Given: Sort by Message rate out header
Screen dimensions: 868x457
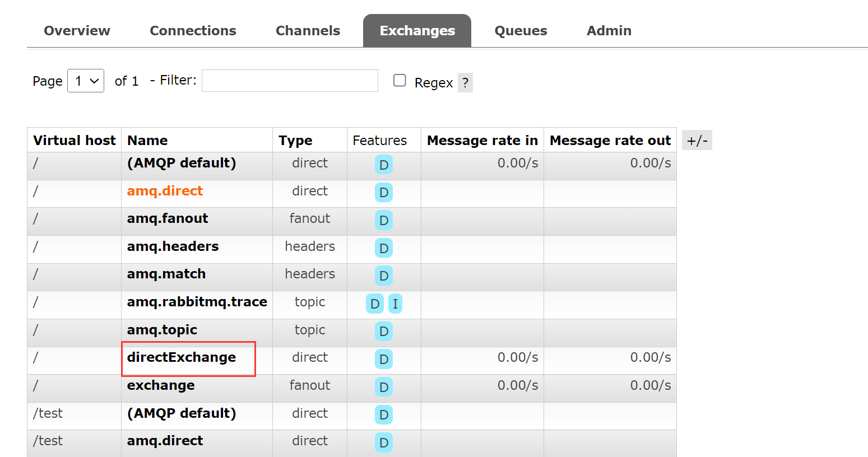Looking at the screenshot, I should (610, 141).
